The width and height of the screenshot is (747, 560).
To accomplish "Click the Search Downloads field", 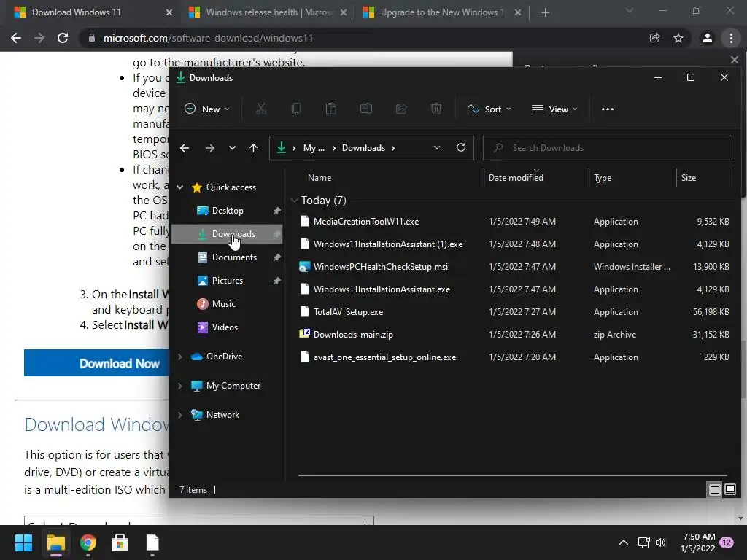I will coord(608,148).
